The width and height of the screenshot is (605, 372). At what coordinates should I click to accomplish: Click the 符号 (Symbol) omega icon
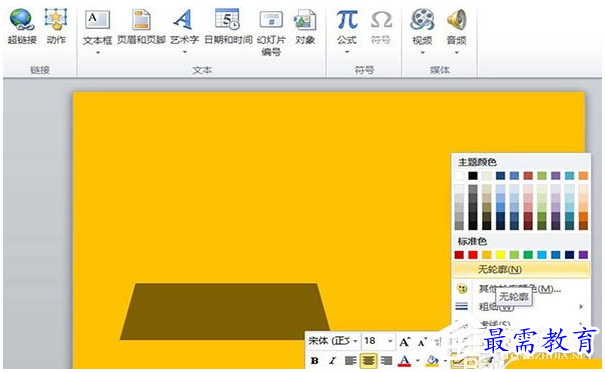pos(381,20)
